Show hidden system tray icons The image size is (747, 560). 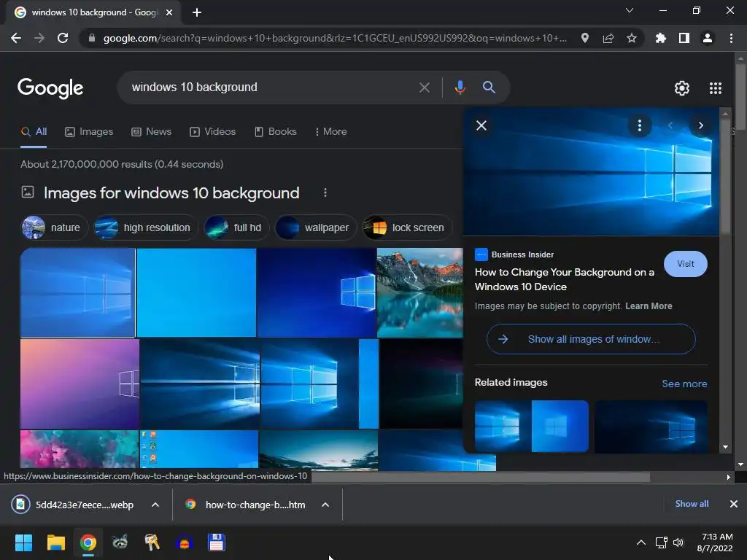641,542
